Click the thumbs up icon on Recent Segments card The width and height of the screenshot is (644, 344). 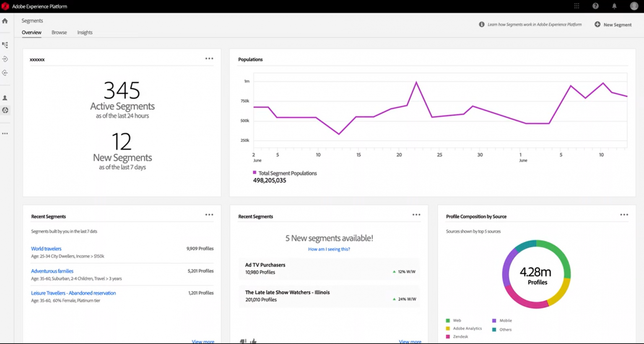click(x=253, y=341)
